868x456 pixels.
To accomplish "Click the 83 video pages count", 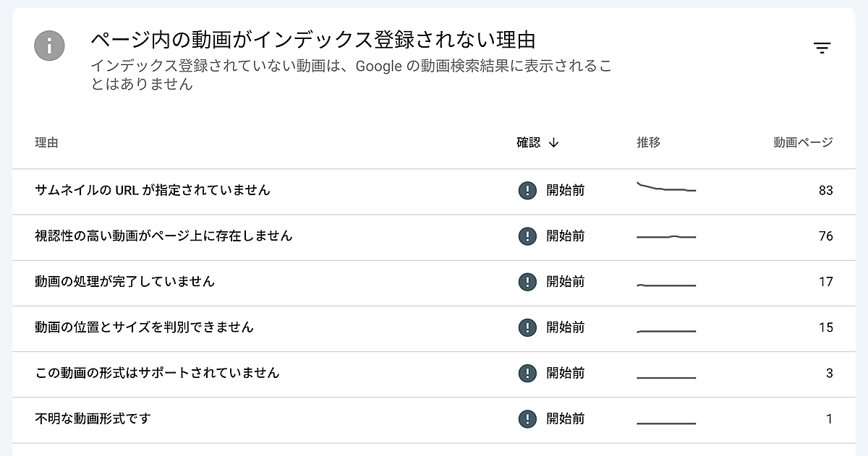I will [825, 191].
